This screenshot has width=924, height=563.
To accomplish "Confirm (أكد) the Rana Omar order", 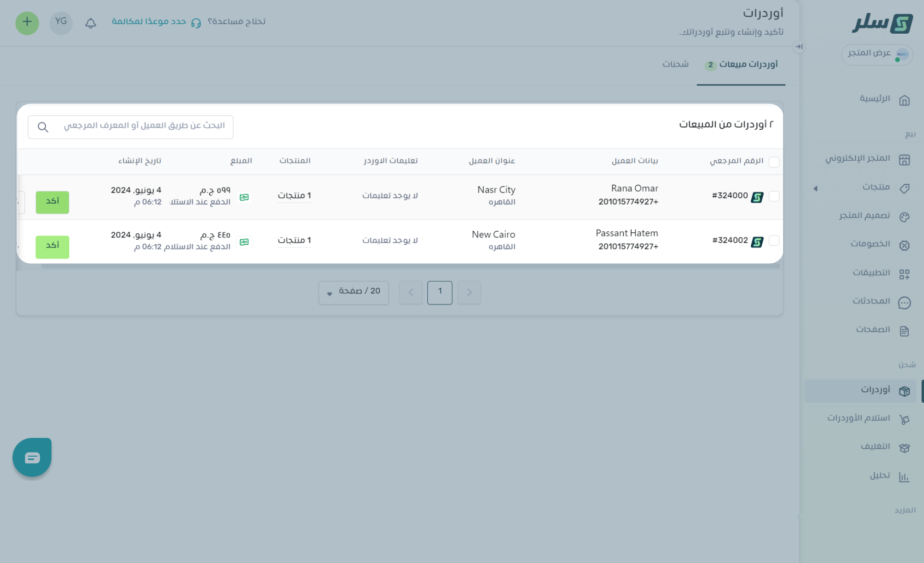I will 52,202.
